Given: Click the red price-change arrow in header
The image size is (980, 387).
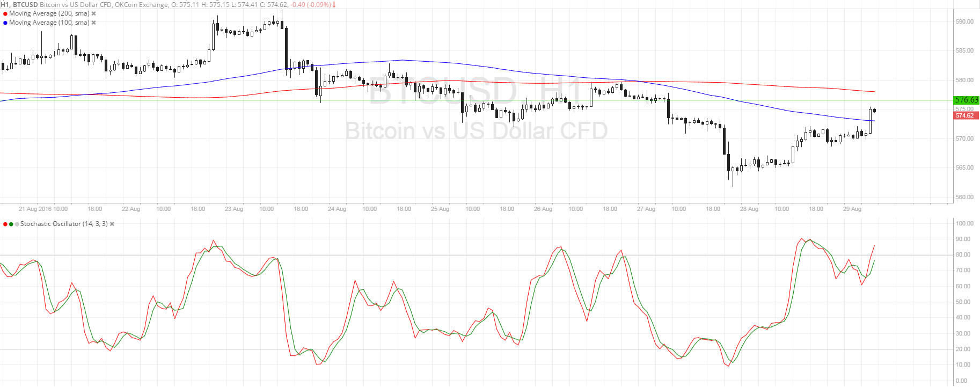Looking at the screenshot, I should [x=334, y=5].
